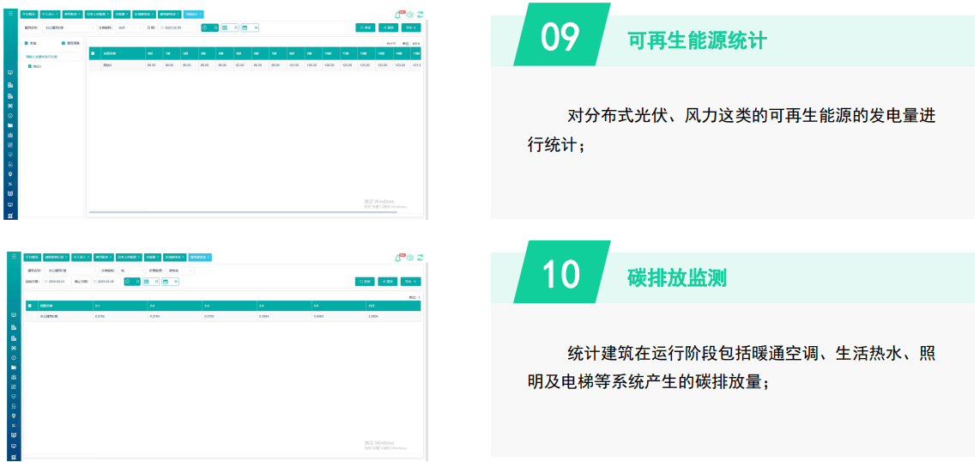Click document icon in carbon emission screen sidebar

coord(14,406)
